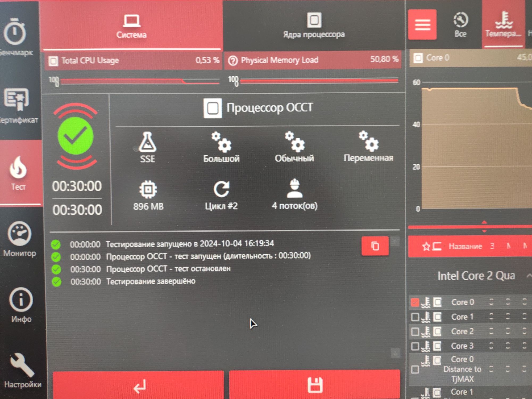532x399 pixels.
Task: Click the graph panel resize arrows handle
Action: pos(484,227)
